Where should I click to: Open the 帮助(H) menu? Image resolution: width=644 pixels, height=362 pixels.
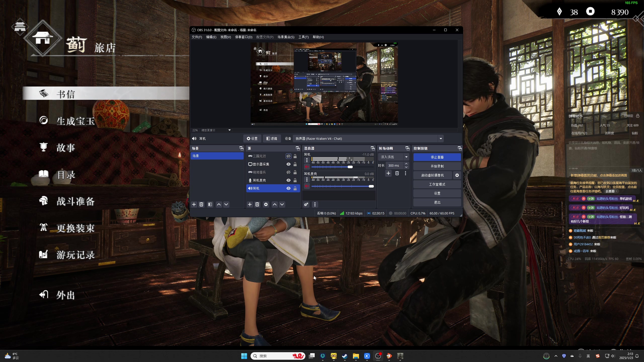[318, 37]
